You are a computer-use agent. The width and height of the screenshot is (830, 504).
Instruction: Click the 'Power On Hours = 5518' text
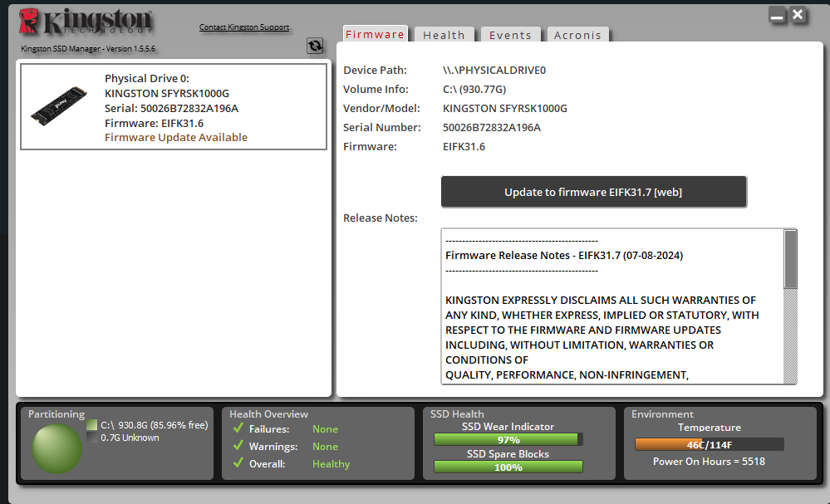709,462
